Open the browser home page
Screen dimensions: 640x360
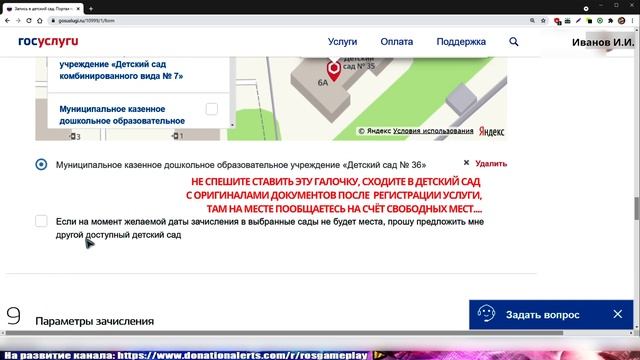click(40, 20)
